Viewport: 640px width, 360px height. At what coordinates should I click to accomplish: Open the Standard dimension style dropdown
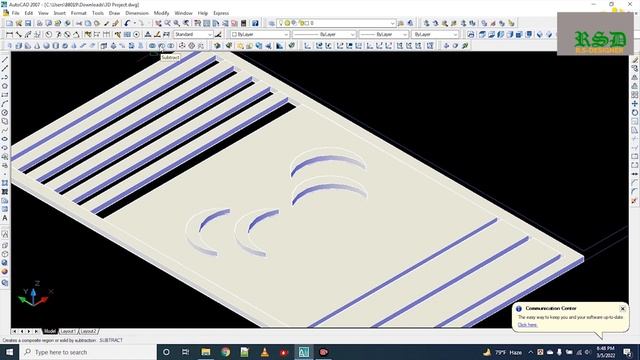[193, 35]
